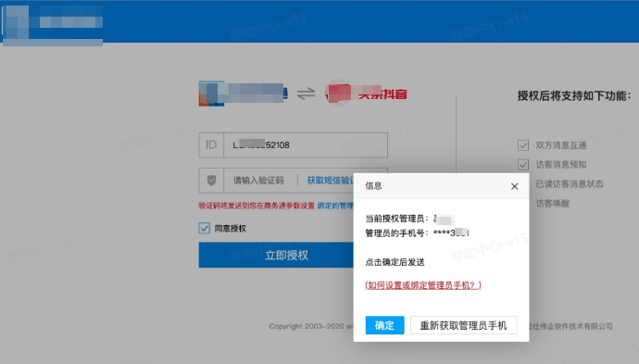
Task: Click 重新获取管理员手机 button
Action: click(x=463, y=325)
